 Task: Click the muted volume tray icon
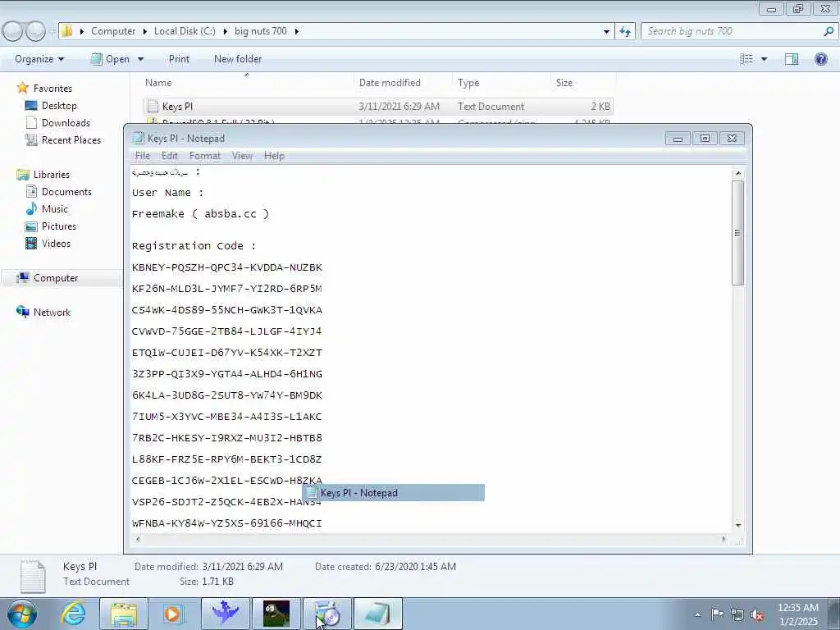tap(757, 615)
